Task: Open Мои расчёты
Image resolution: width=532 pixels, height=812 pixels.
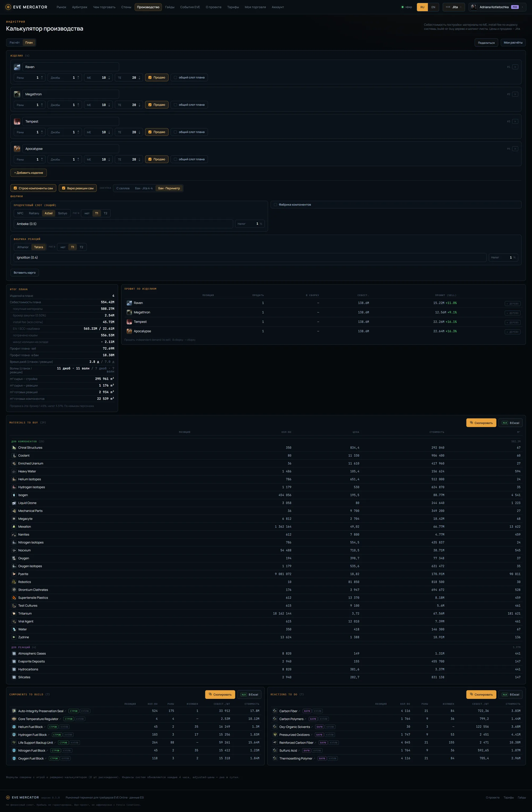Action: point(513,43)
